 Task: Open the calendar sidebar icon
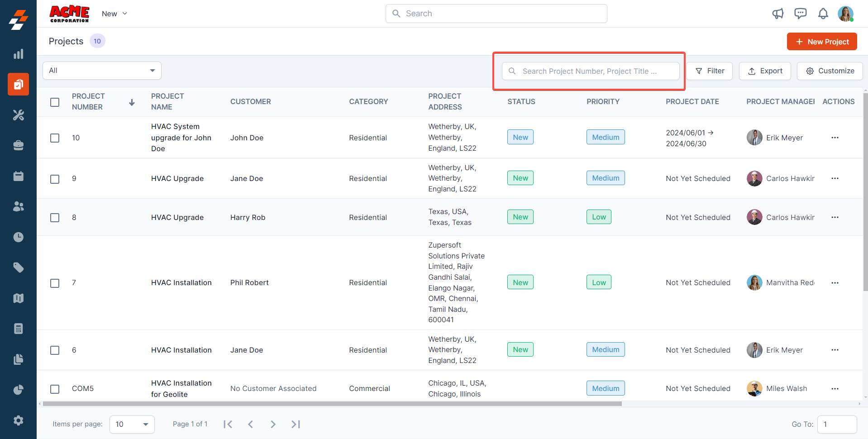(18, 176)
